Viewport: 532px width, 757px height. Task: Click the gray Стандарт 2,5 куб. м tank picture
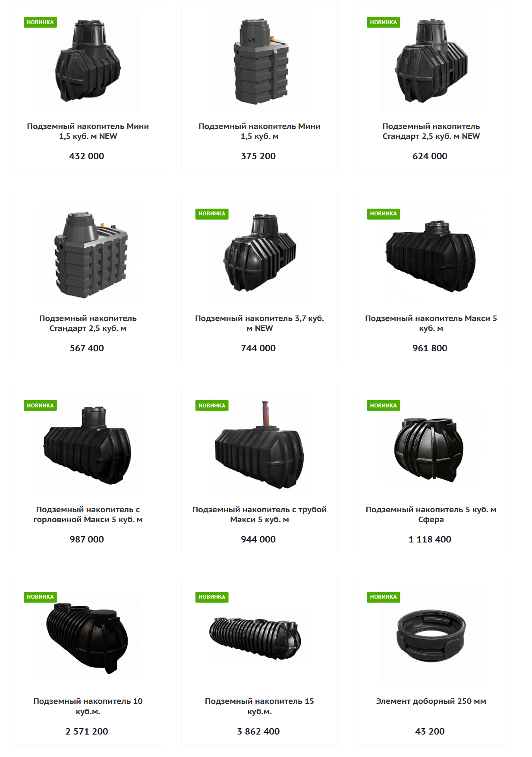(x=88, y=253)
